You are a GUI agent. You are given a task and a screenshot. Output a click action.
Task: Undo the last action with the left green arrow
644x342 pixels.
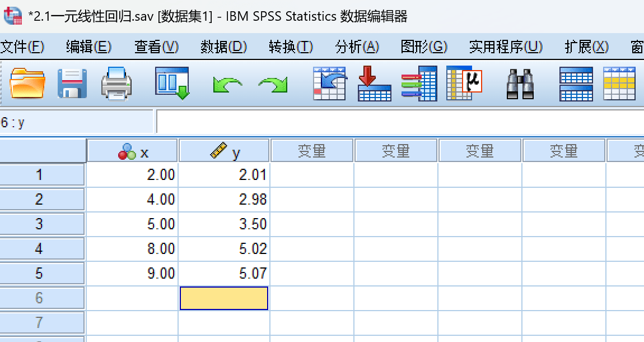pyautogui.click(x=227, y=85)
